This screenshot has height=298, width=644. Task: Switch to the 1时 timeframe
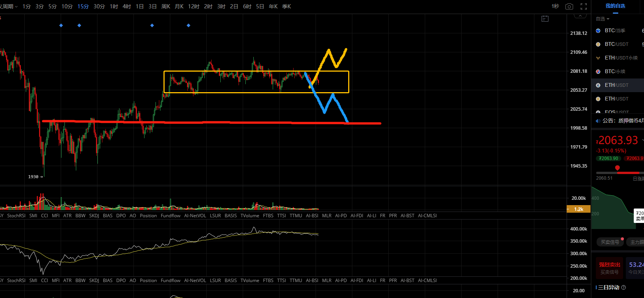[114, 6]
